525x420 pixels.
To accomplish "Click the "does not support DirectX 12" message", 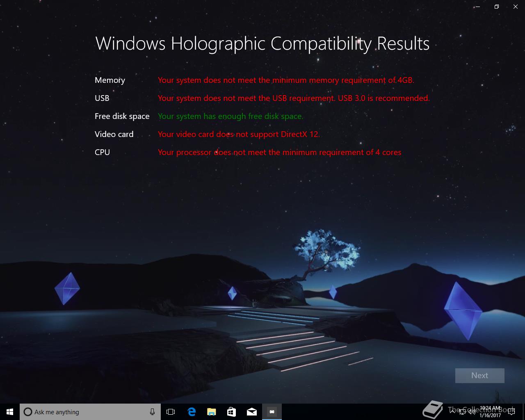I will tap(239, 134).
